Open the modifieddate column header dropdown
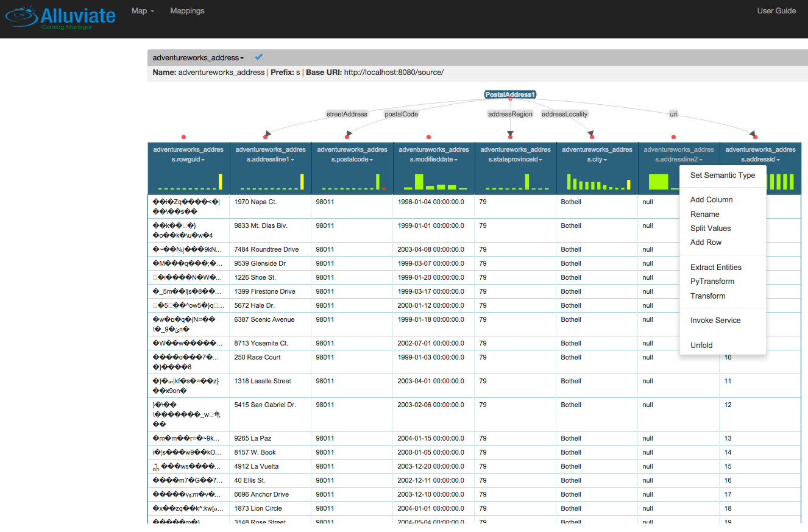808x532 pixels. [433, 159]
